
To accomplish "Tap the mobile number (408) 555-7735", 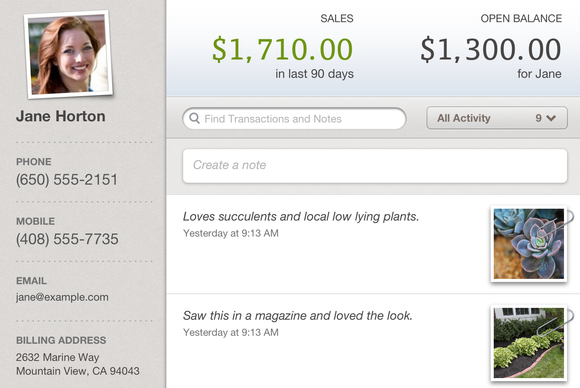I will (67, 239).
